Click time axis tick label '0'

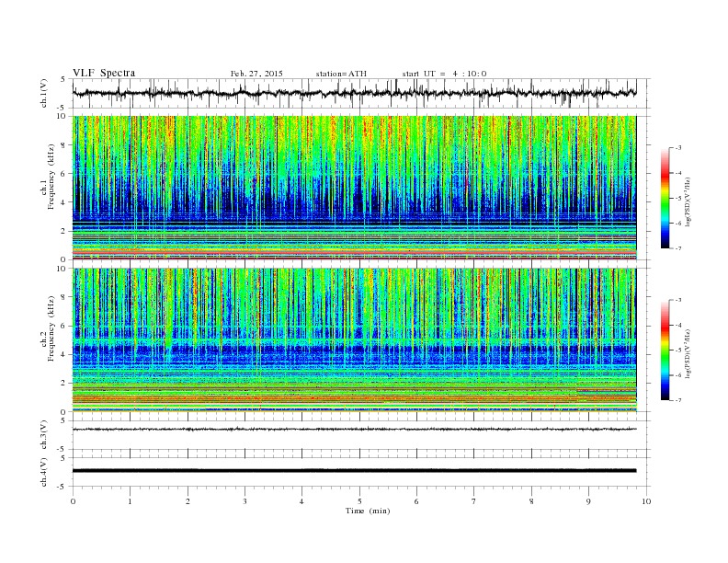pos(73,501)
